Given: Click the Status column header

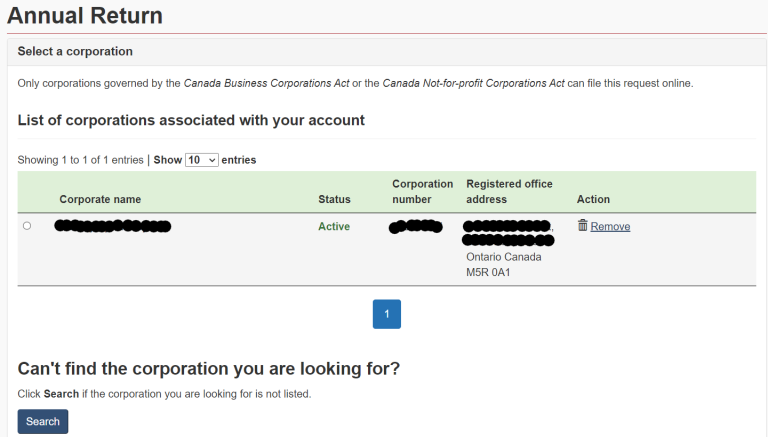Looking at the screenshot, I should coord(334,200).
